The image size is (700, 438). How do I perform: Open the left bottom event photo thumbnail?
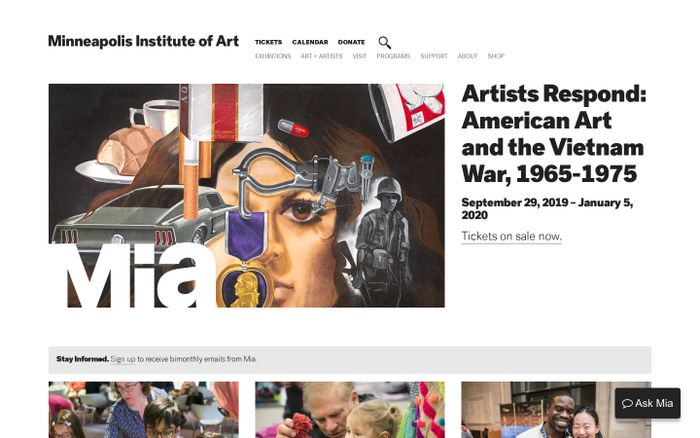click(143, 409)
